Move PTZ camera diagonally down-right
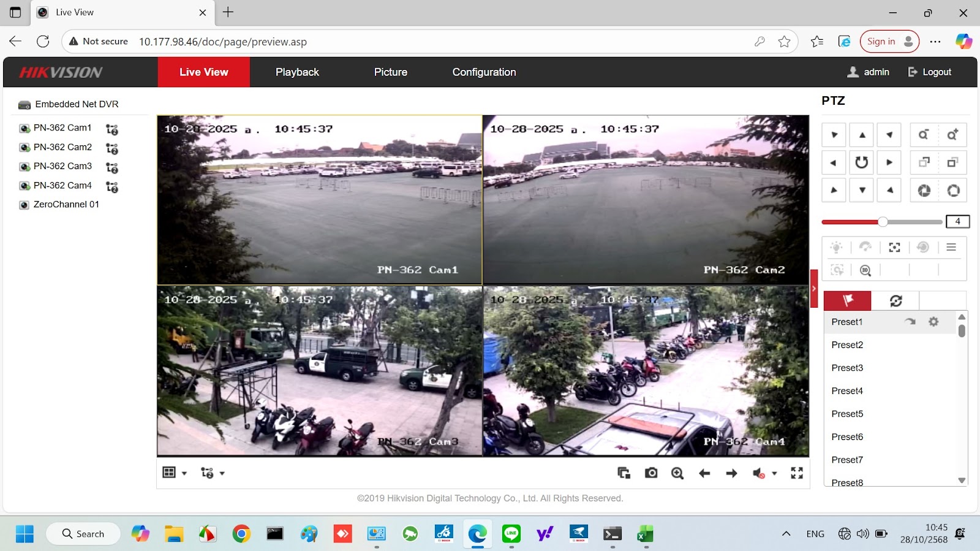Image resolution: width=980 pixels, height=551 pixels. pyautogui.click(x=889, y=190)
